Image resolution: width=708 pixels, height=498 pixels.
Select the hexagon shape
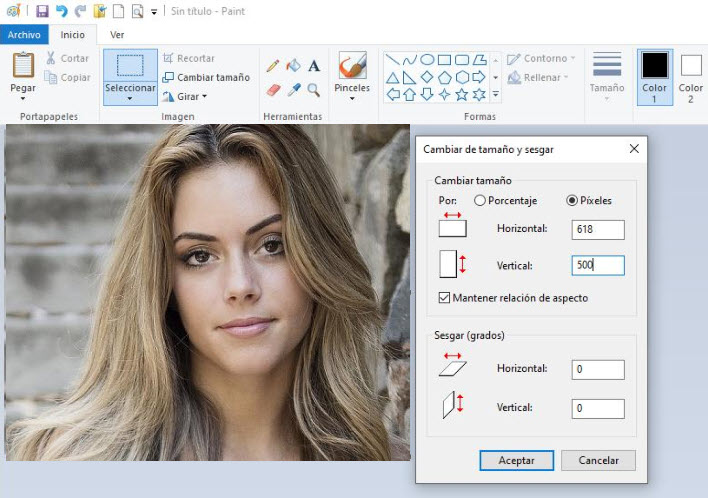pos(462,77)
